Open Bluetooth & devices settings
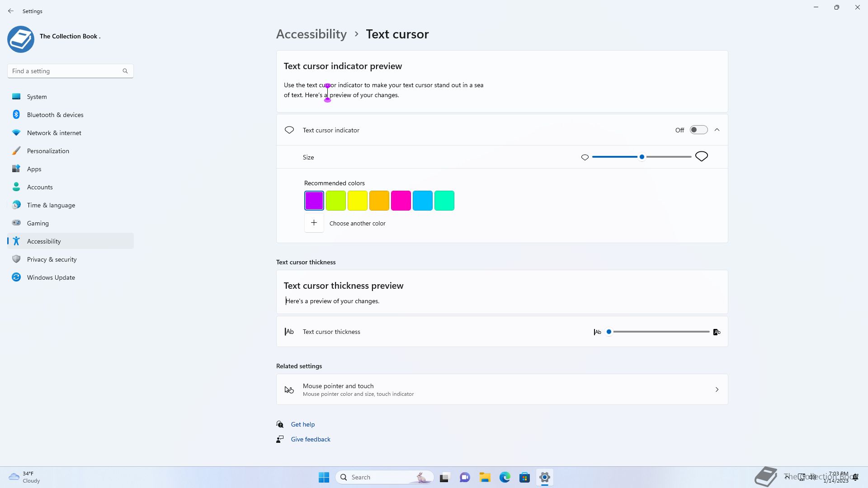Image resolution: width=868 pixels, height=488 pixels. click(x=55, y=115)
